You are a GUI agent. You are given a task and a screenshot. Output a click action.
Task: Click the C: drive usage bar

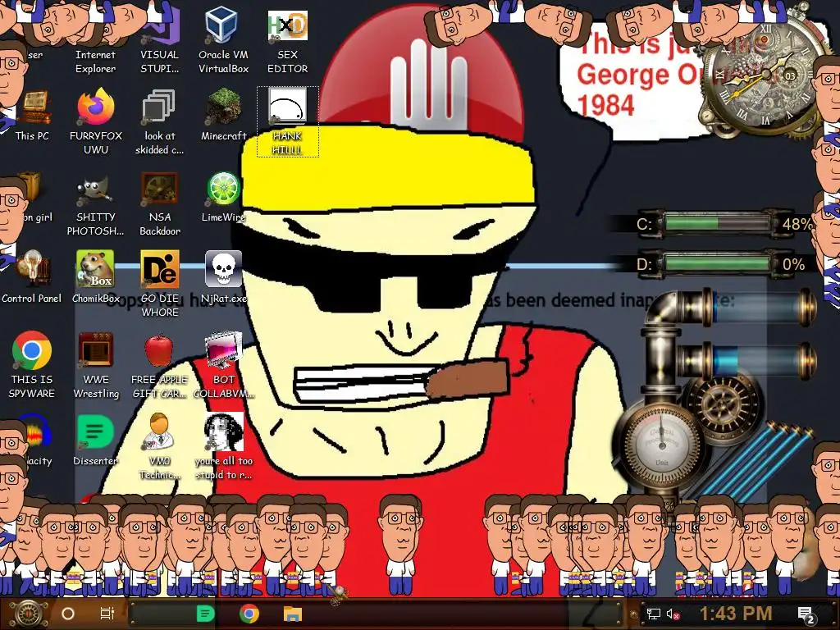(717, 223)
